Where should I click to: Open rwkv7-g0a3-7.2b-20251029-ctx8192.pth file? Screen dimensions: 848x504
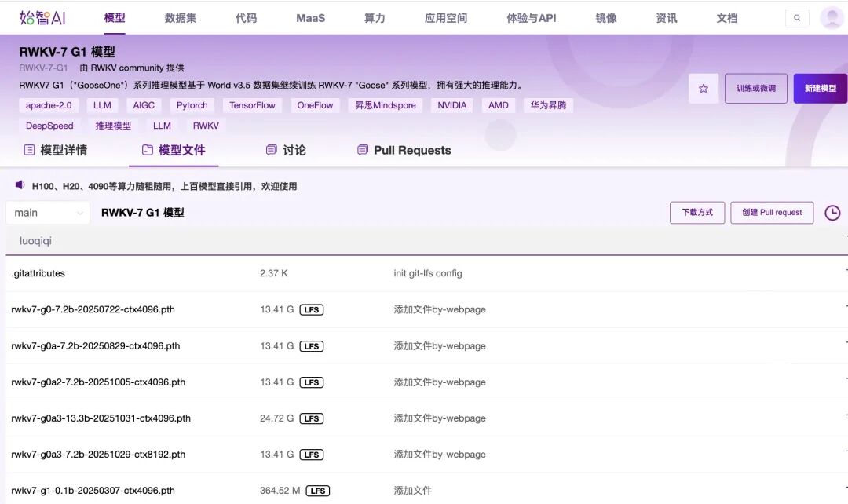pyautogui.click(x=98, y=455)
